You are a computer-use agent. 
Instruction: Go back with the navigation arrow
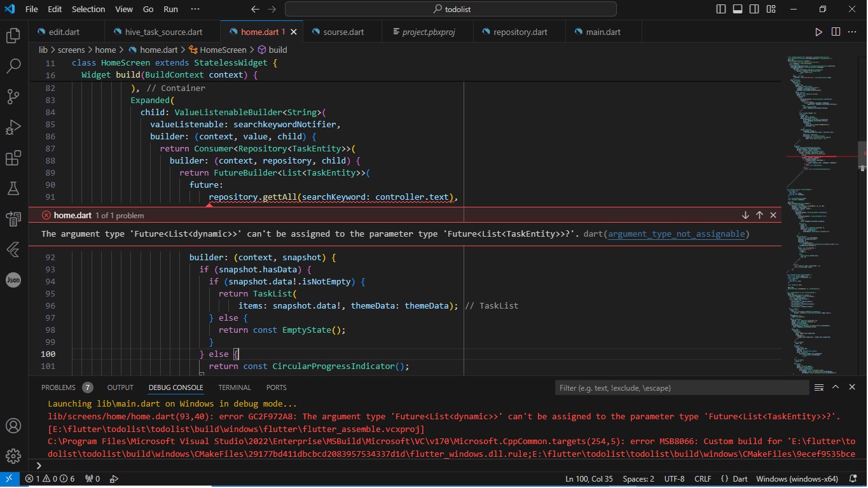pos(256,10)
